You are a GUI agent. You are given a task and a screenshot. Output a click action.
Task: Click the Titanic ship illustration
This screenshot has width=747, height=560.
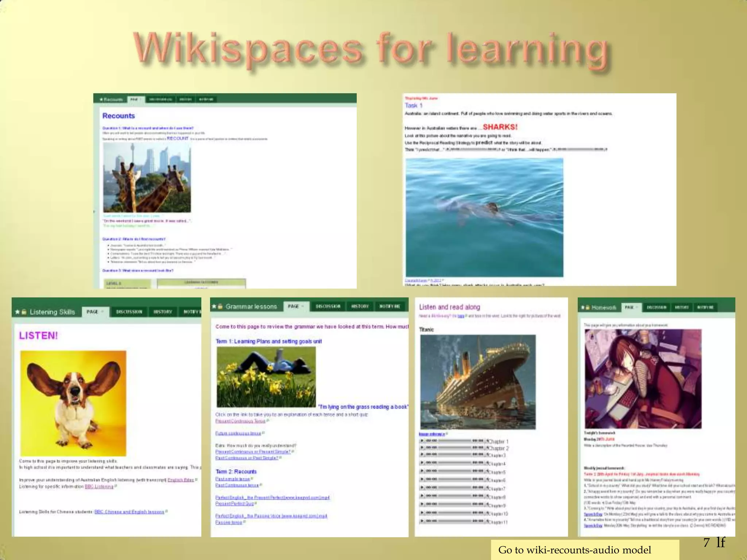click(x=478, y=382)
